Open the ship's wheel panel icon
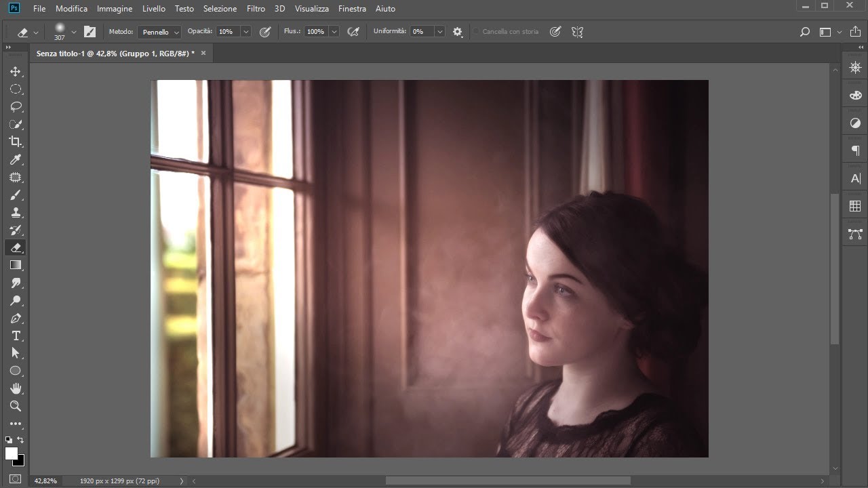 (855, 68)
